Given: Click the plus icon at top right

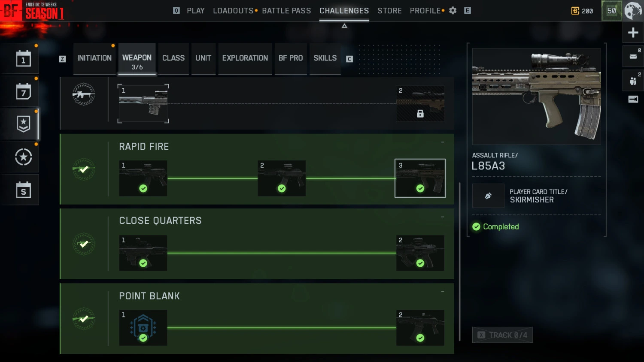Looking at the screenshot, I should click(x=633, y=33).
